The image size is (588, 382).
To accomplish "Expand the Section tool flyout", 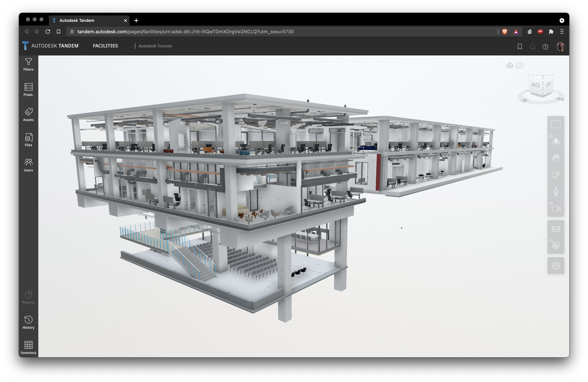I will [x=551, y=240].
